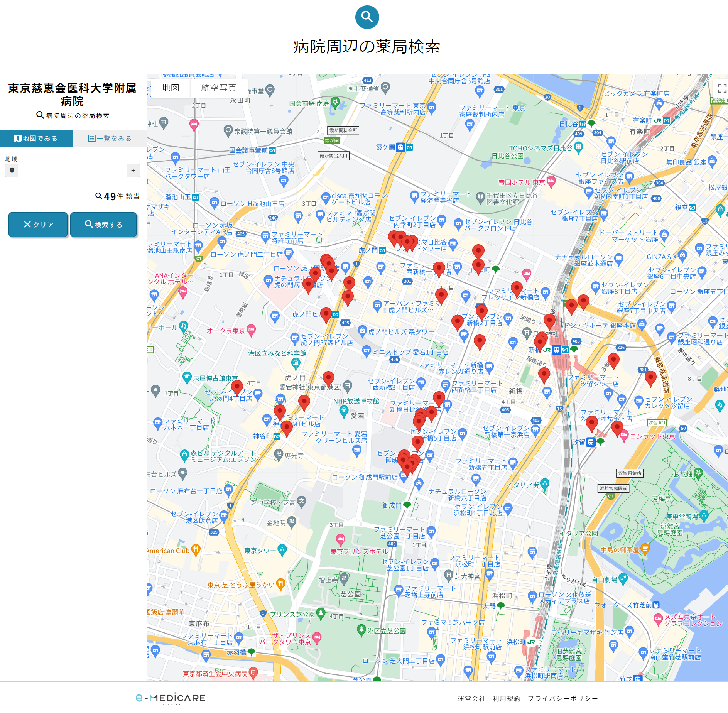This screenshot has height=713, width=728.
Task: Select the 地図 map type button
Action: [171, 88]
